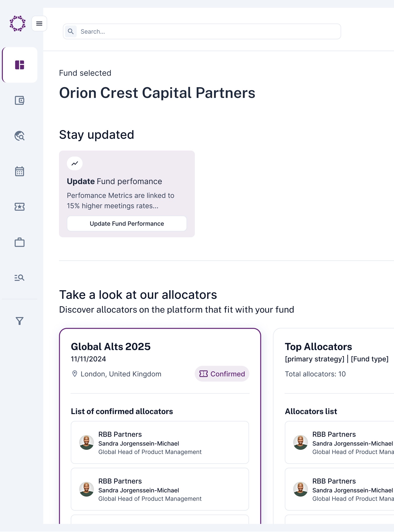394x532 pixels.
Task: Click second confirmed allocator's avatar
Action: [x=87, y=489]
